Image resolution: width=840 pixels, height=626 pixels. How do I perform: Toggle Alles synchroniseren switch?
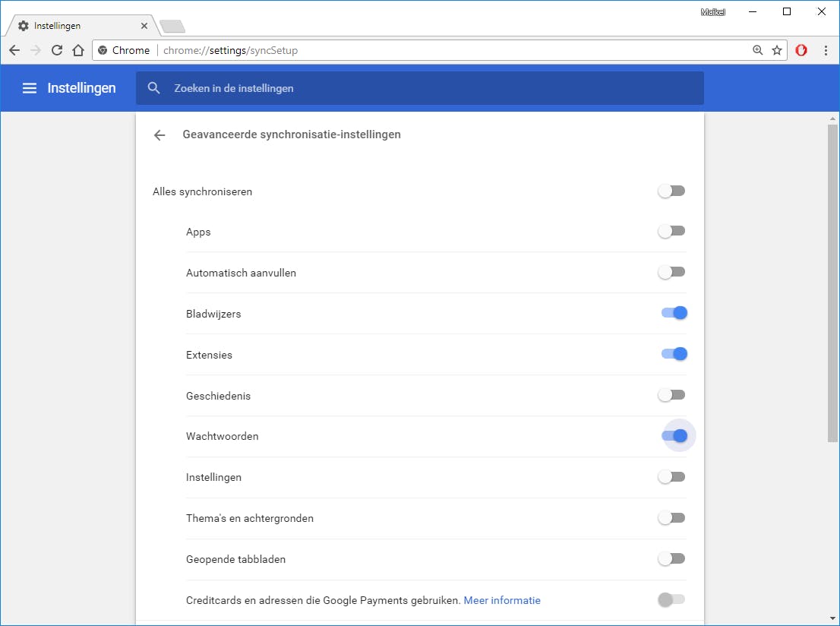(x=672, y=191)
